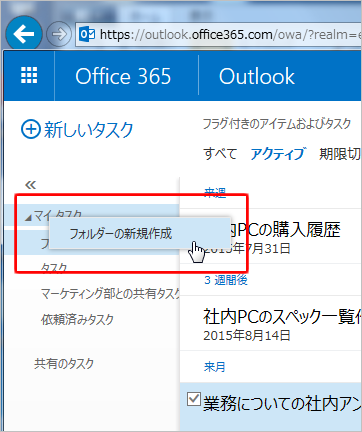Switch to the 期限切 filter tab
The height and width of the screenshot is (432, 362).
click(x=340, y=154)
